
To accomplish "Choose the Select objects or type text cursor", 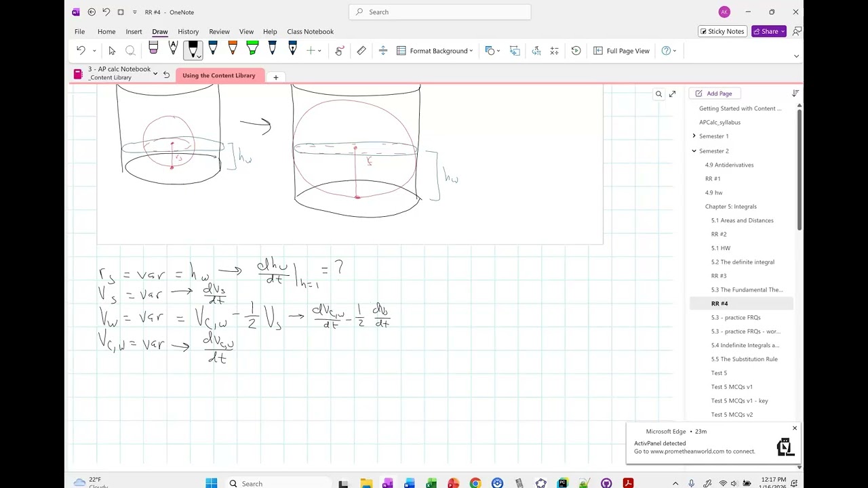I will [112, 51].
